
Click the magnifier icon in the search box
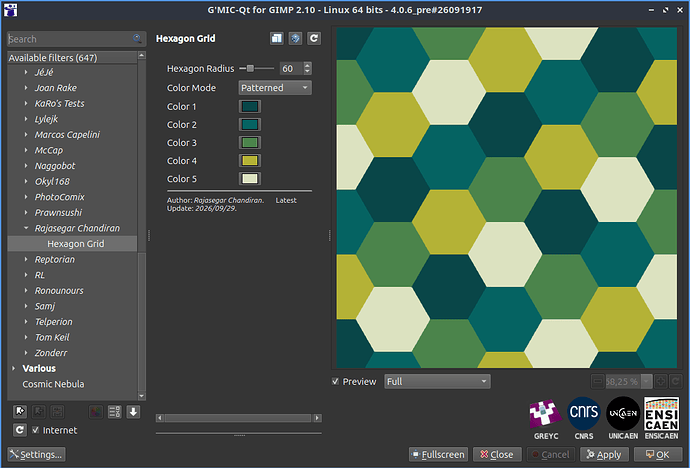tap(137, 39)
